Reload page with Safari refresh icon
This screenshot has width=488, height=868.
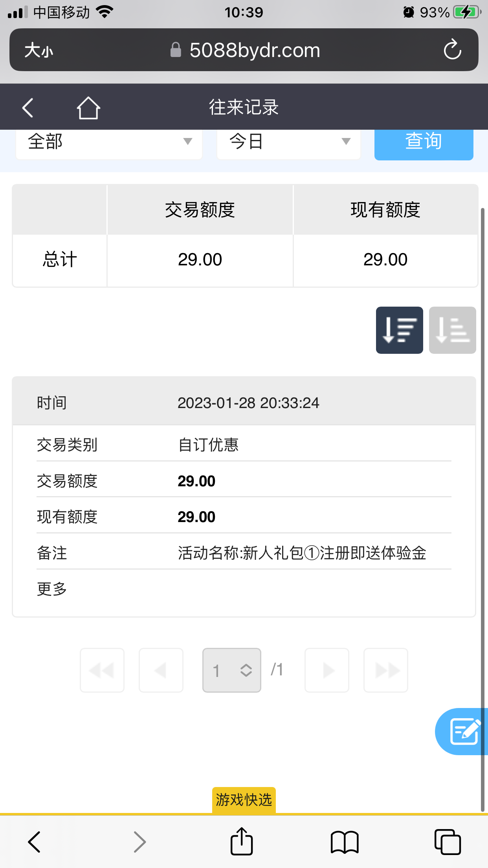452,50
